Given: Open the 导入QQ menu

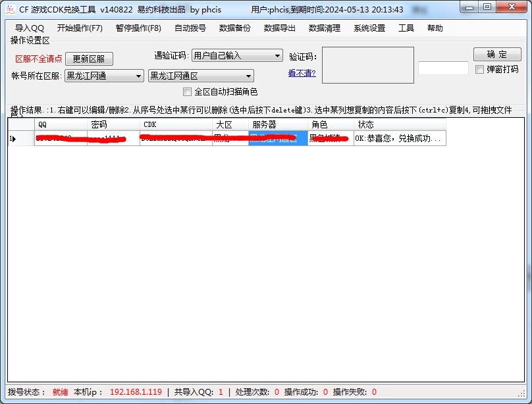Looking at the screenshot, I should coord(30,28).
